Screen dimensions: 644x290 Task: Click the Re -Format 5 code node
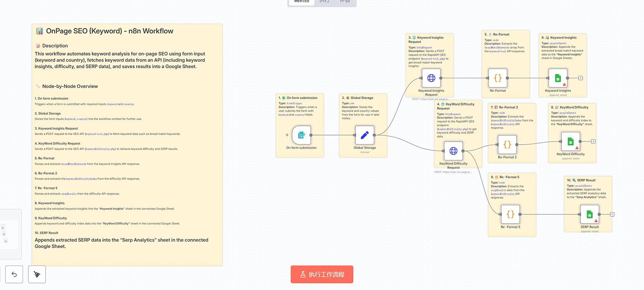pyautogui.click(x=510, y=214)
